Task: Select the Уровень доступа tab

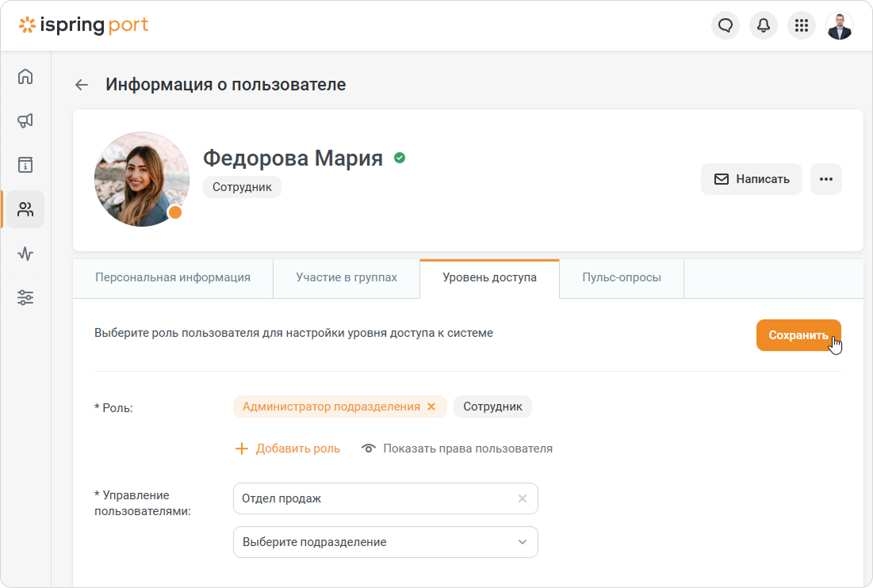Action: pos(489,277)
